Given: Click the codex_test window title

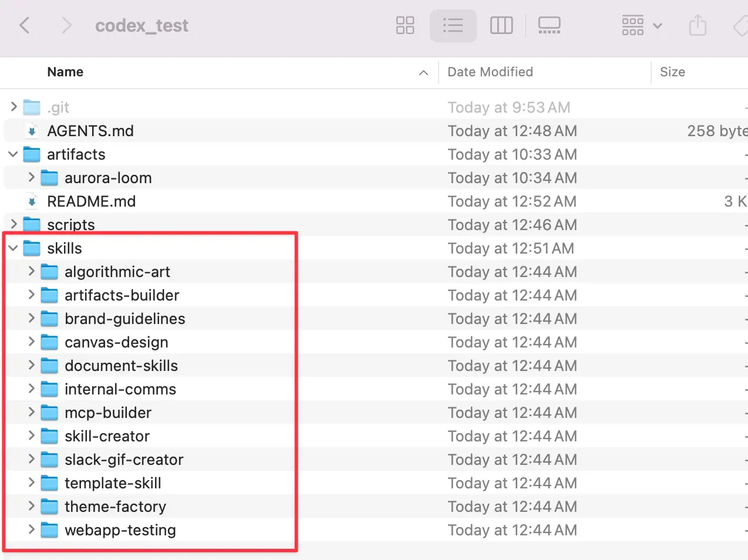Looking at the screenshot, I should 141,26.
